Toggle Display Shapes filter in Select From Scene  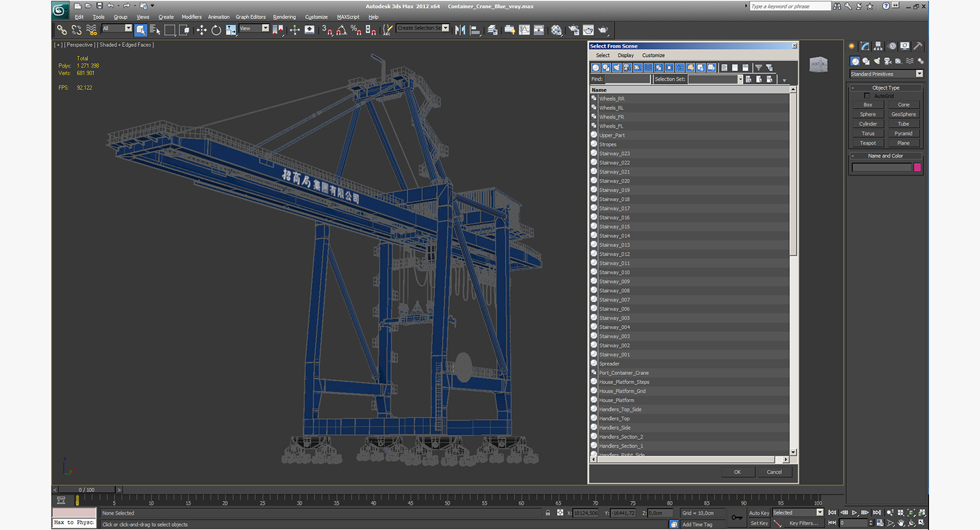pos(606,68)
